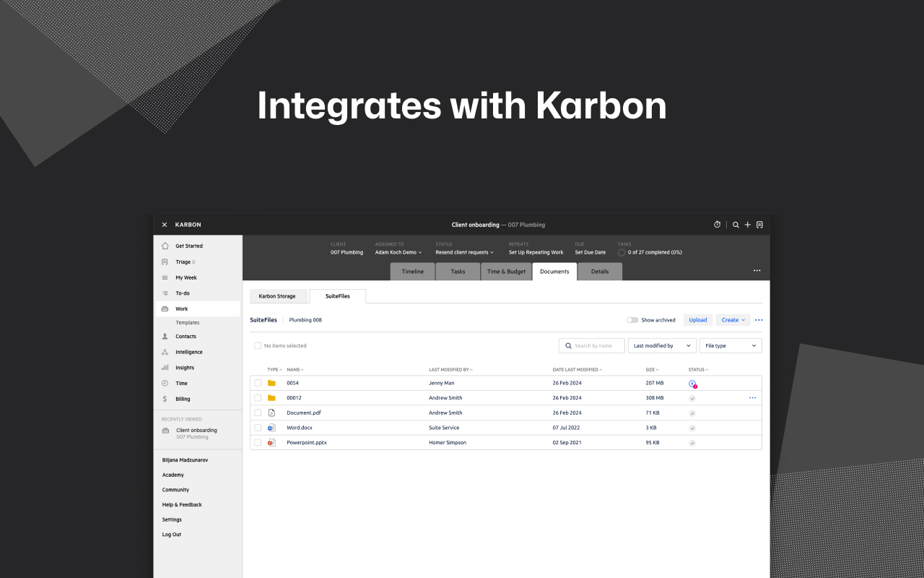This screenshot has width=924, height=578.
Task: Click the status checkmark for Powerpoint.pptx
Action: [692, 443]
